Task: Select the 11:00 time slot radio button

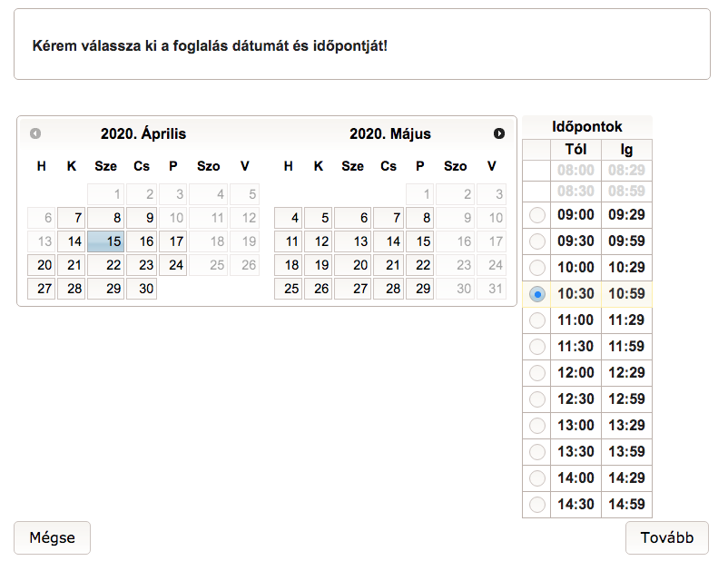Action: click(537, 320)
